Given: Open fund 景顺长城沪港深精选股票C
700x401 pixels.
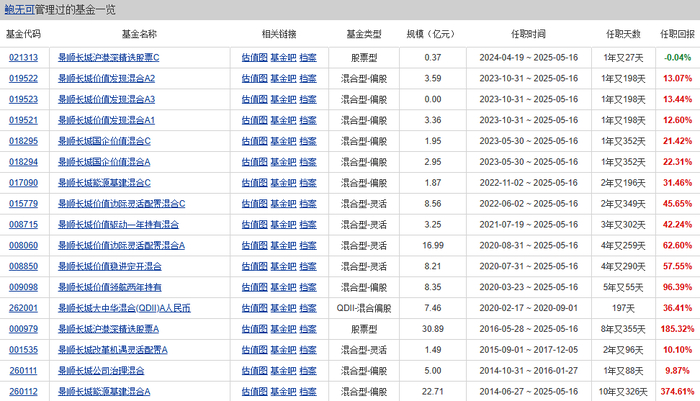Looking at the screenshot, I should pyautogui.click(x=108, y=58).
